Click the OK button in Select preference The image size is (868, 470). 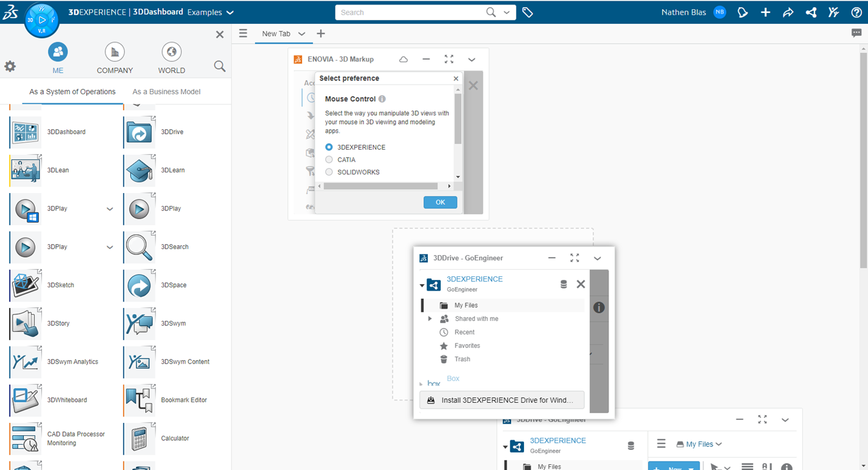440,202
